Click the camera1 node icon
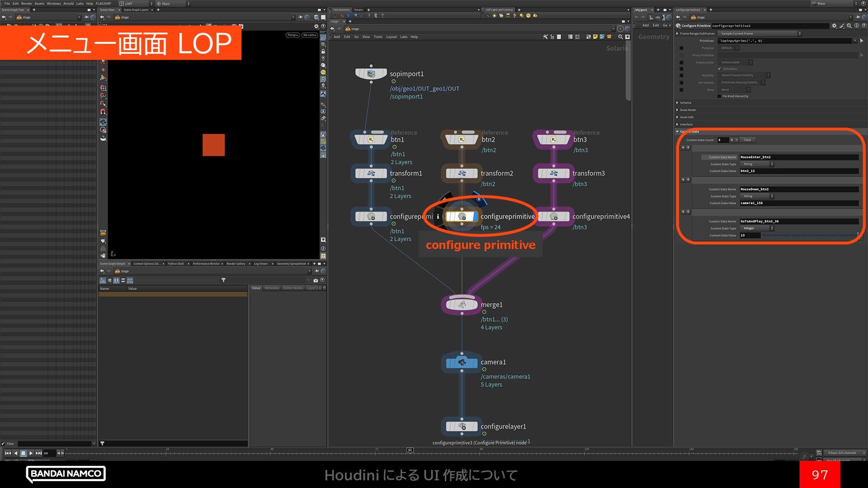Screen dimensions: 868x488 (x=462, y=363)
